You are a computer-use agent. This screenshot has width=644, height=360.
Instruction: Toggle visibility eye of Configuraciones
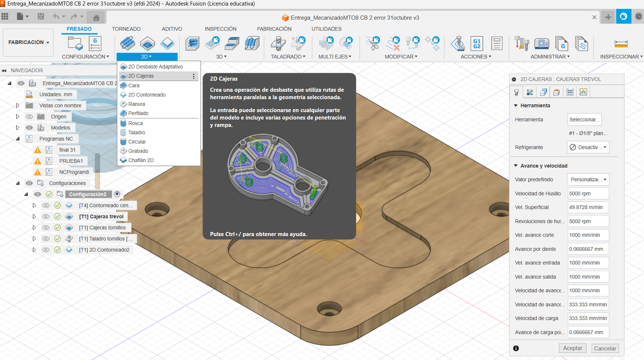point(30,183)
